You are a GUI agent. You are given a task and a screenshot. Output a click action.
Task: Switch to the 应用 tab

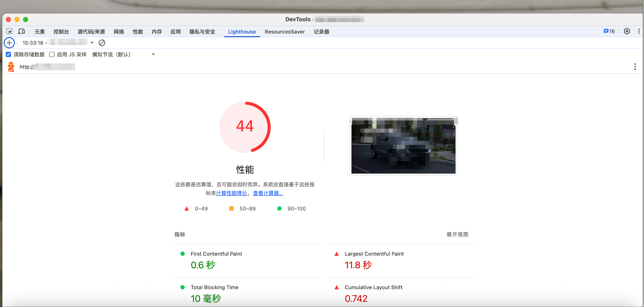tap(176, 31)
